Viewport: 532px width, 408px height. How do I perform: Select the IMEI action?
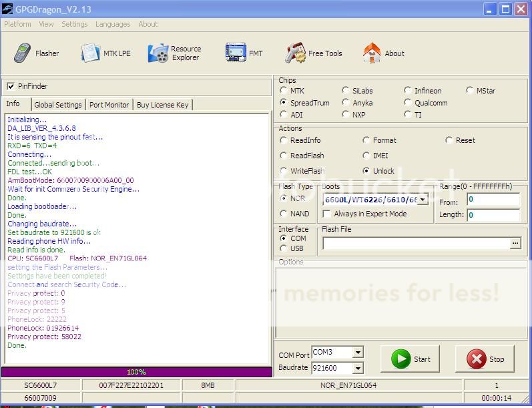[x=366, y=156]
